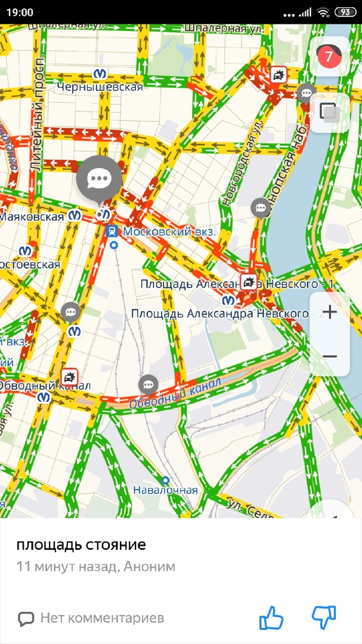Open comments via Нет комментариев

pyautogui.click(x=91, y=618)
